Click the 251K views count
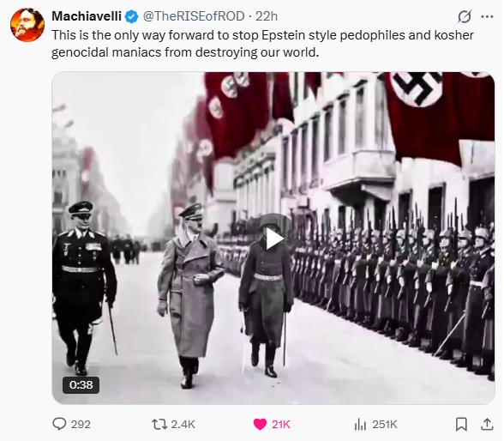504x441 pixels. click(385, 425)
